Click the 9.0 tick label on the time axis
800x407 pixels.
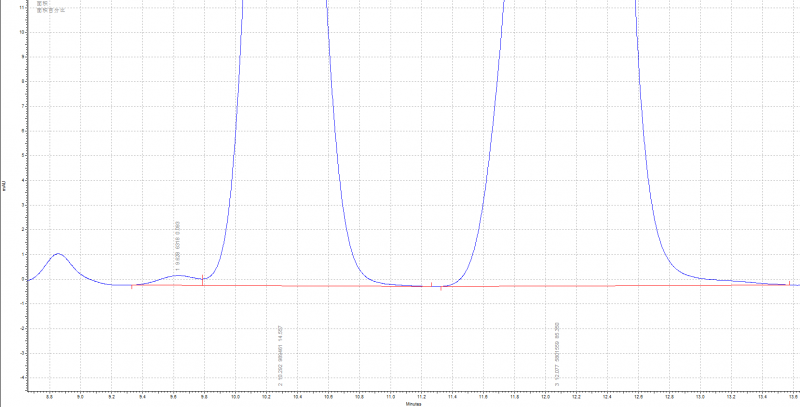tap(80, 396)
